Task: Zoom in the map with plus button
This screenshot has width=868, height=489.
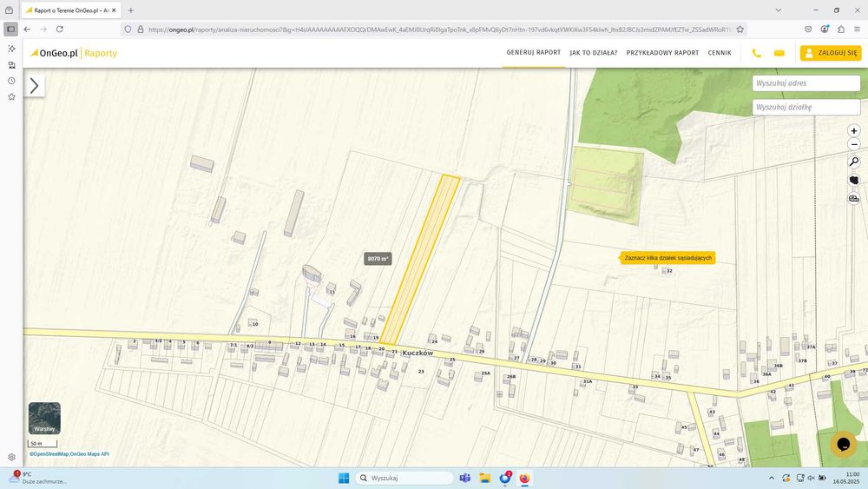Action: click(x=853, y=130)
